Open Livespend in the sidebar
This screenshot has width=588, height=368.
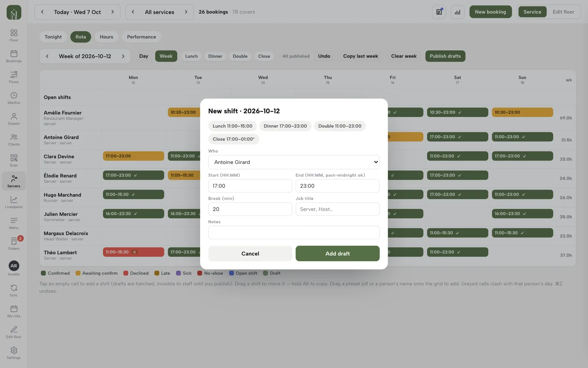(14, 202)
